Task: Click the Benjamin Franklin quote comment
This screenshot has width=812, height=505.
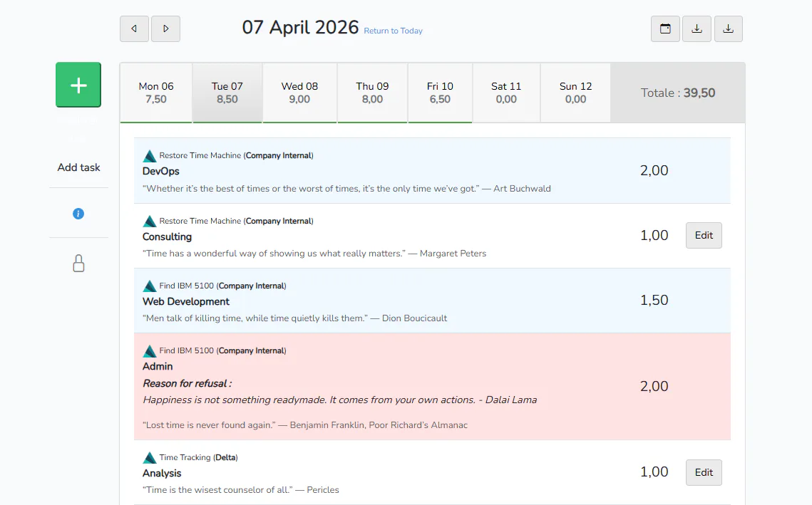Action: click(x=305, y=425)
